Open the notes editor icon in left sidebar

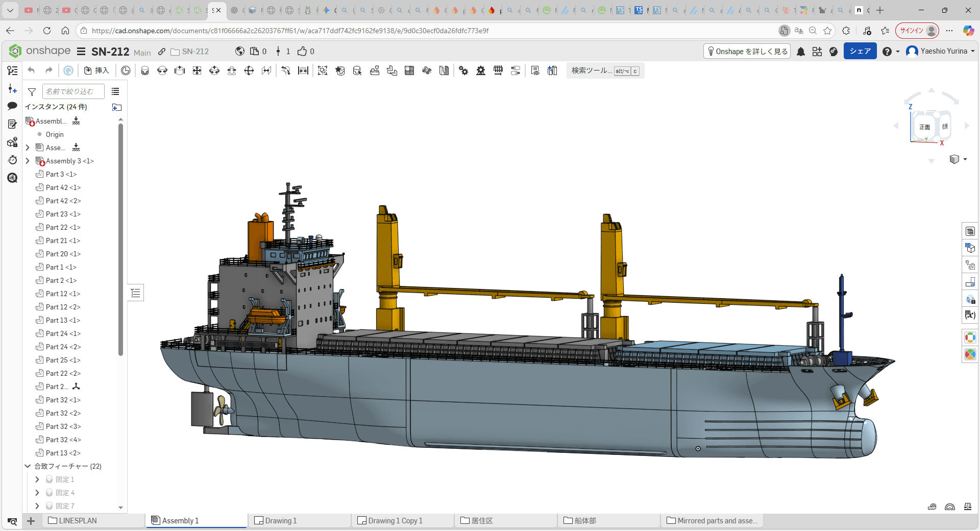tap(12, 124)
